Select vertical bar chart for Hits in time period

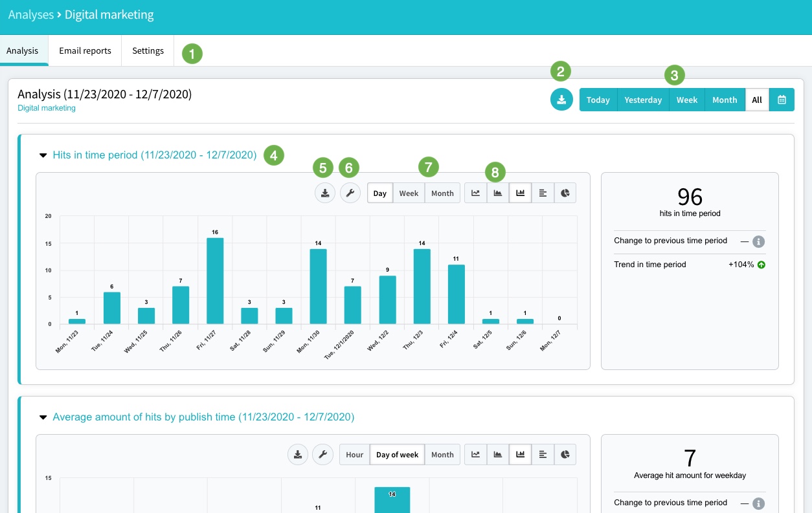[521, 193]
